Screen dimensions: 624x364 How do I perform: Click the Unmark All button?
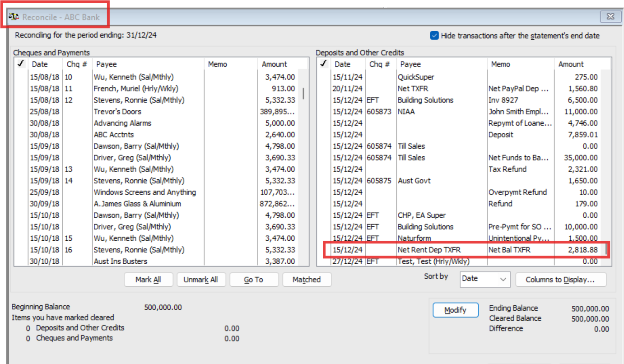coord(201,280)
